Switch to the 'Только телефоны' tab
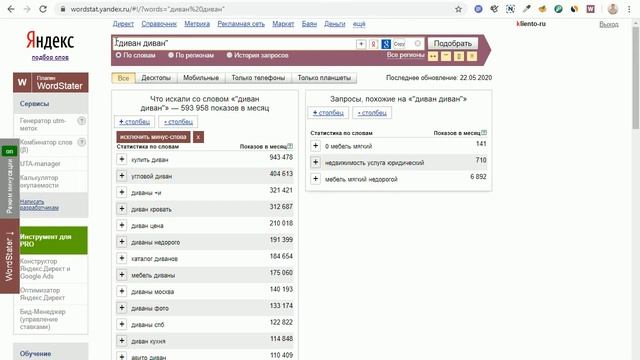Viewport: 640px width, 360px height. click(258, 78)
